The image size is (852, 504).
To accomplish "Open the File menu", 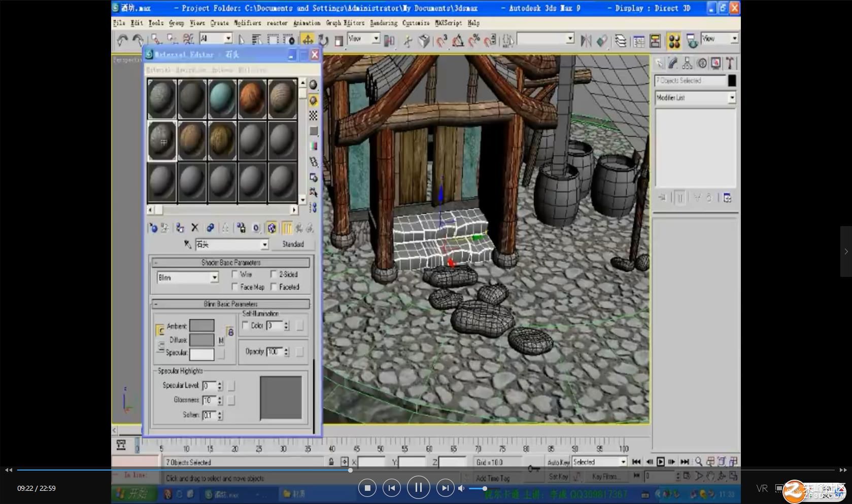I will tap(119, 23).
